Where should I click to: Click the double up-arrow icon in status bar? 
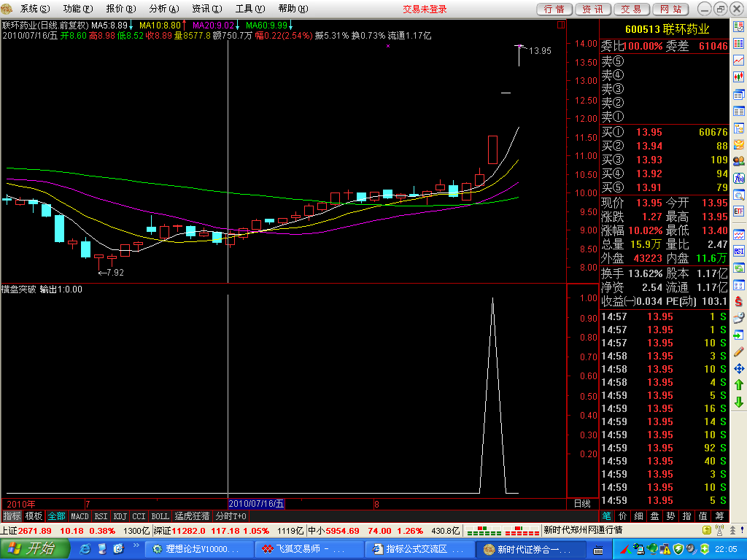click(x=732, y=530)
